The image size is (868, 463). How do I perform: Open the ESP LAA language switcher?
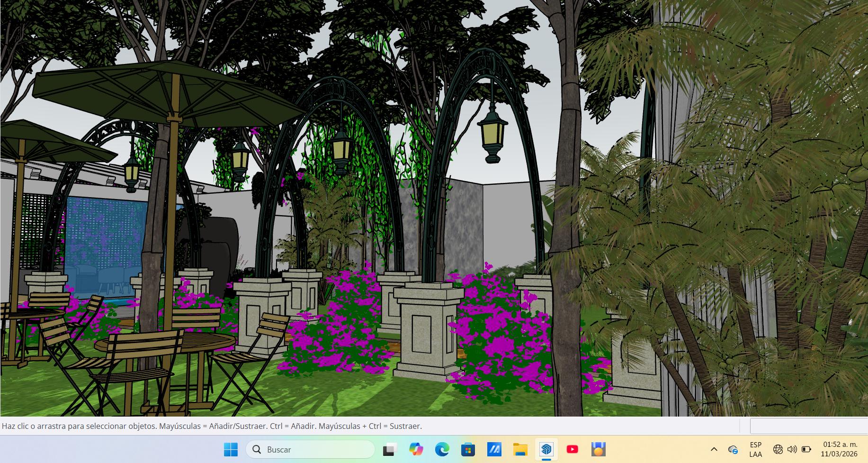coord(756,449)
